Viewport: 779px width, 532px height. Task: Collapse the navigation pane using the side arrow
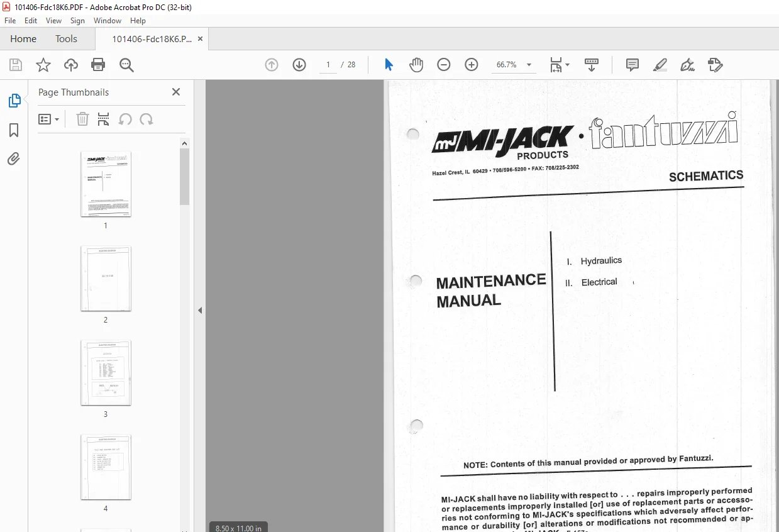[x=200, y=310]
